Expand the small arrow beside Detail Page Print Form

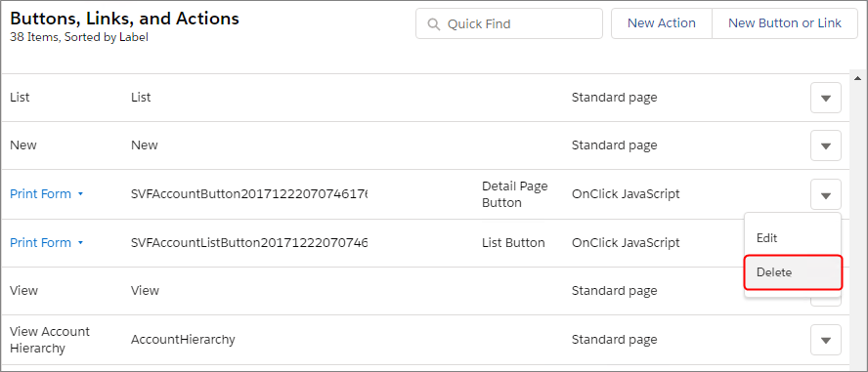(80, 194)
